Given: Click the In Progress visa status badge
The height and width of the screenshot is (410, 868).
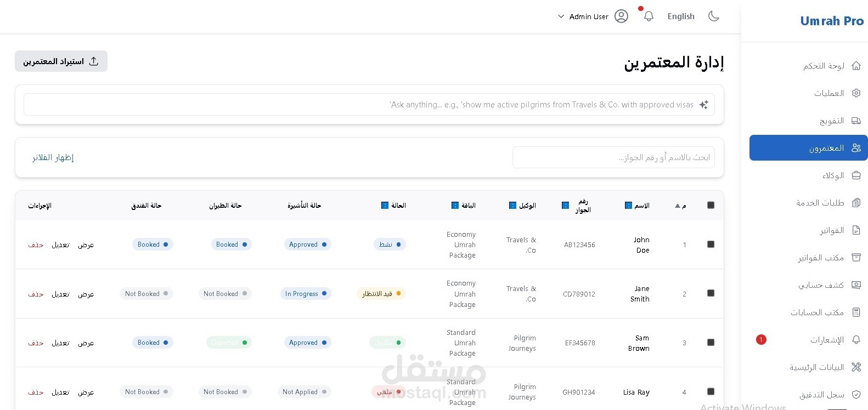Looking at the screenshot, I should point(306,294).
